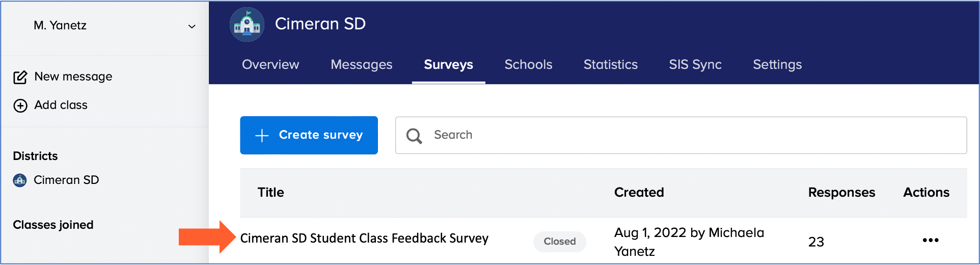The width and height of the screenshot is (980, 265).
Task: Open the Statistics tab
Action: 610,65
